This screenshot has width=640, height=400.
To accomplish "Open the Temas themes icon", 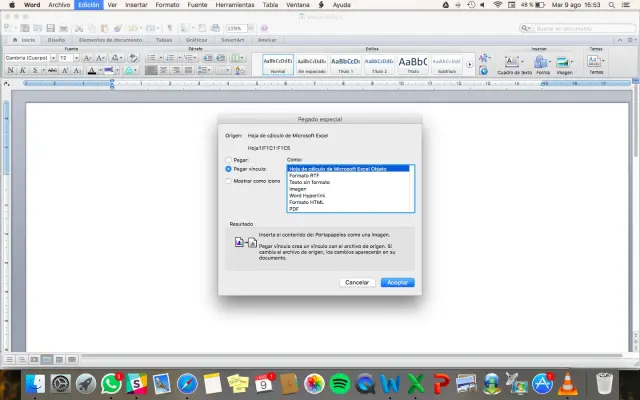I will [x=594, y=61].
